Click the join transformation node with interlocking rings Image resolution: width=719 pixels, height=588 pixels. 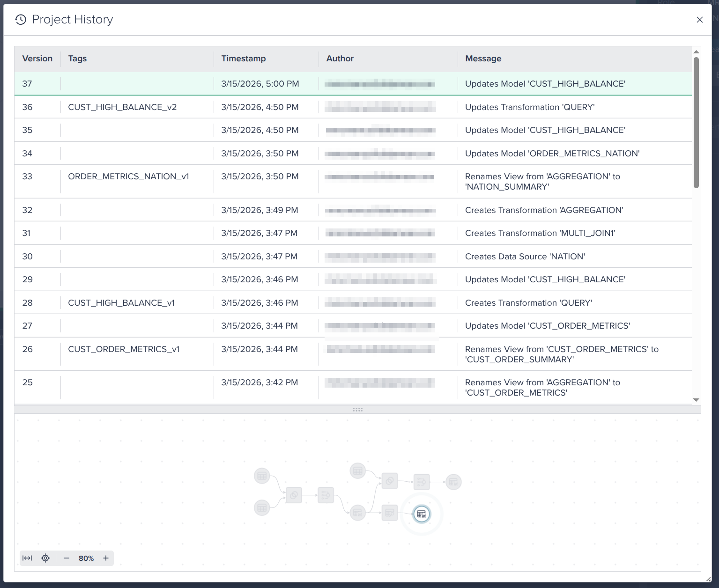tap(294, 494)
